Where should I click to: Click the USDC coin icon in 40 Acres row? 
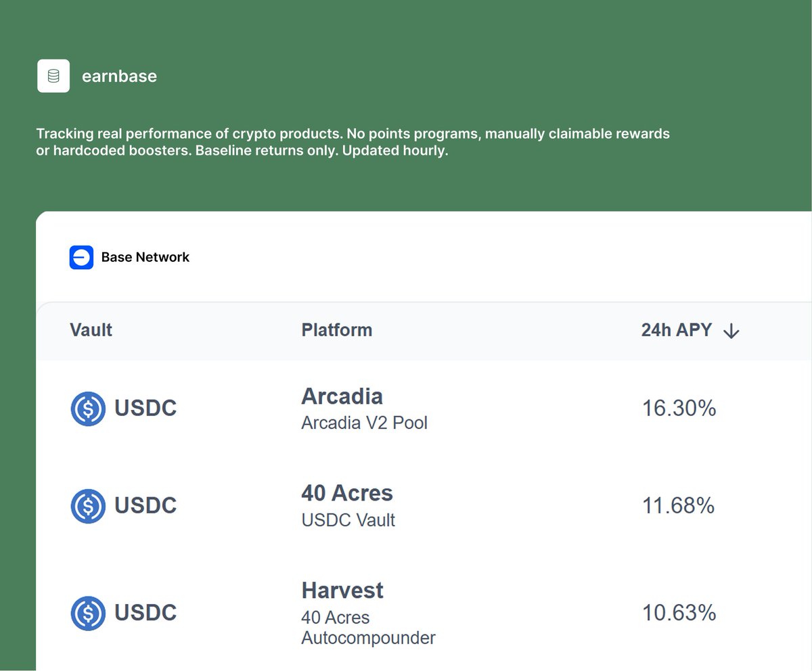click(88, 506)
